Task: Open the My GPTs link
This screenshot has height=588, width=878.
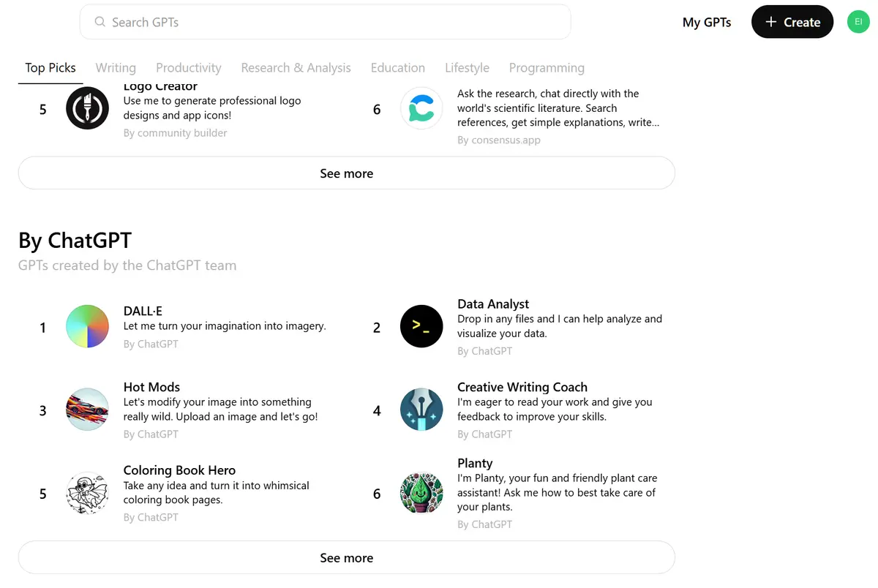Action: 706,23
